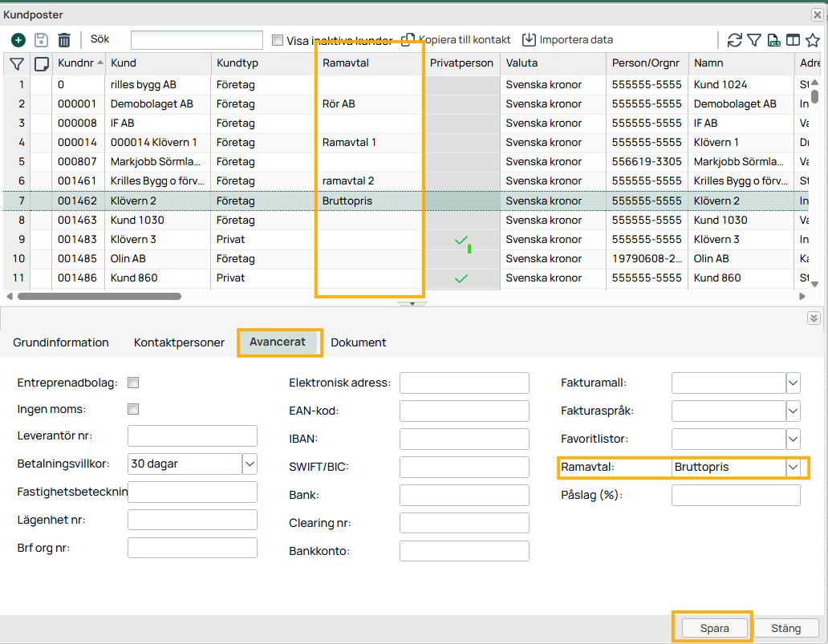Click the splitter arrow below the grid
The image size is (828, 644).
(412, 303)
